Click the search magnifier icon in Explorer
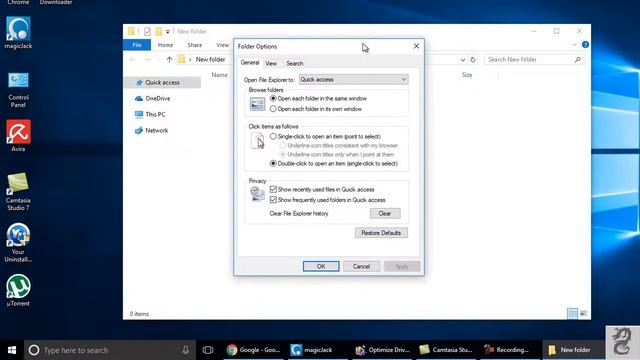The image size is (640, 360). (578, 60)
